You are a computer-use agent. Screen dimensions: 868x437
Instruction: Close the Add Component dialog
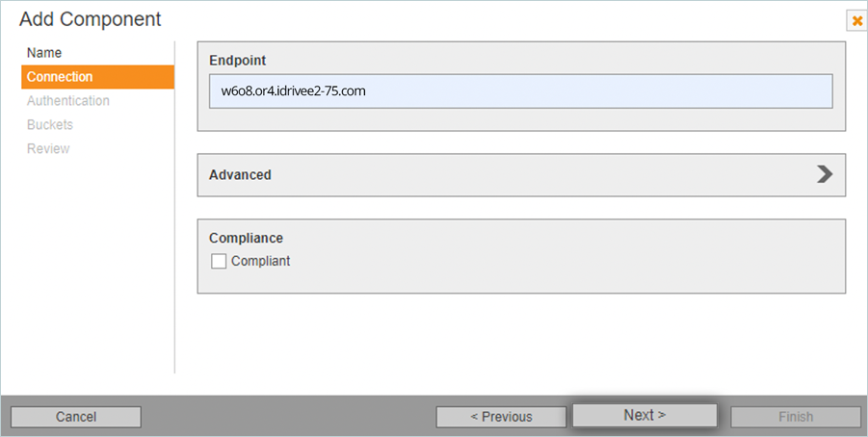pyautogui.click(x=855, y=20)
